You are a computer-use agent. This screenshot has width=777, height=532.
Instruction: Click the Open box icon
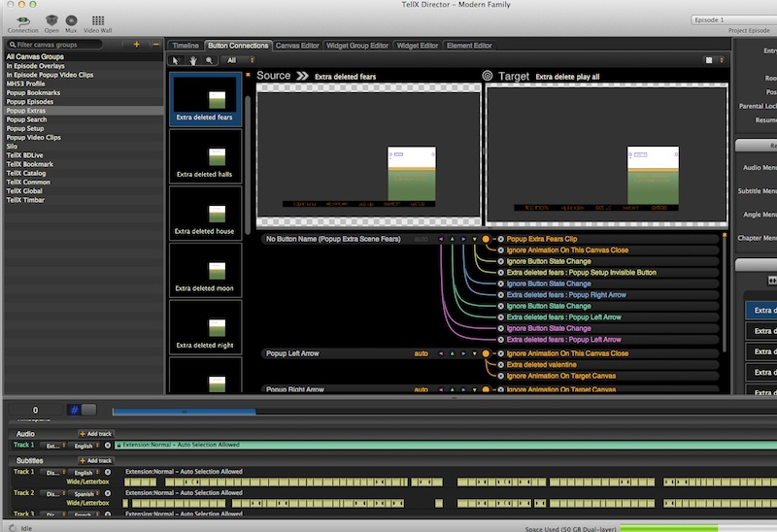[51, 19]
